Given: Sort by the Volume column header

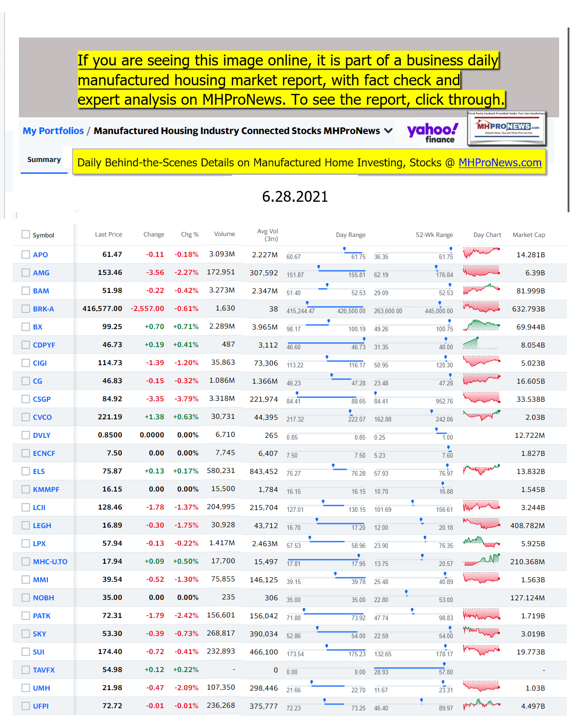Looking at the screenshot, I should (x=224, y=234).
